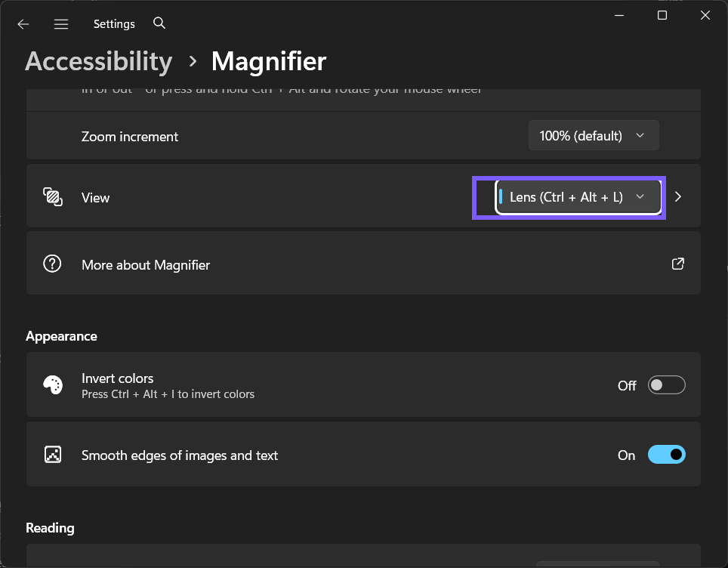This screenshot has height=568, width=728.
Task: Open the hamburger navigation menu
Action: 61,23
